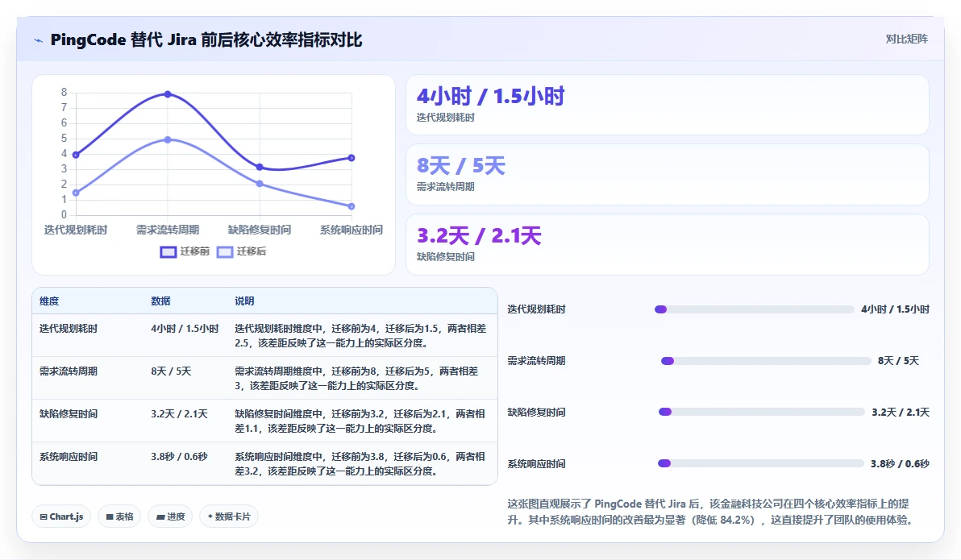Click the 表格 tag icon
This screenshot has width=961, height=560.
coord(110,517)
